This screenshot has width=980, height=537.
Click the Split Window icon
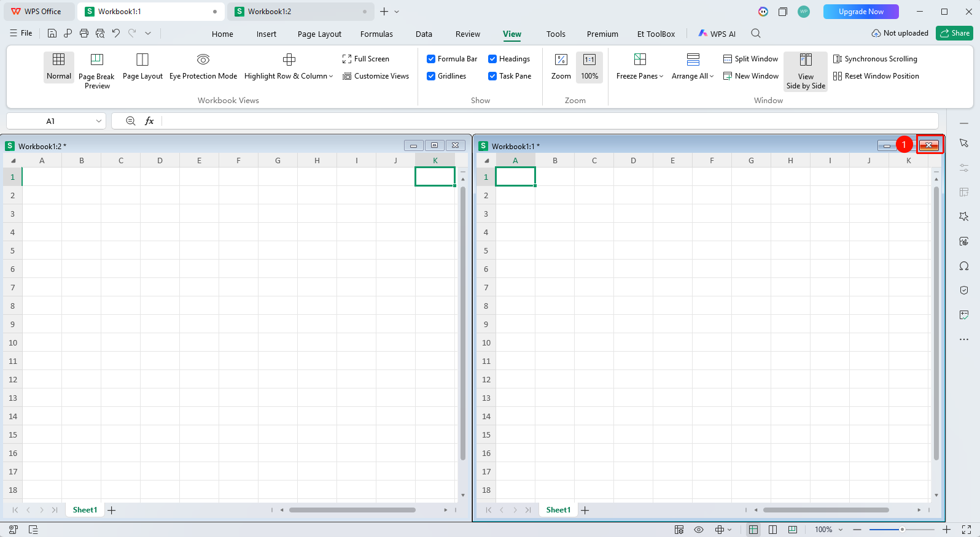click(x=728, y=59)
